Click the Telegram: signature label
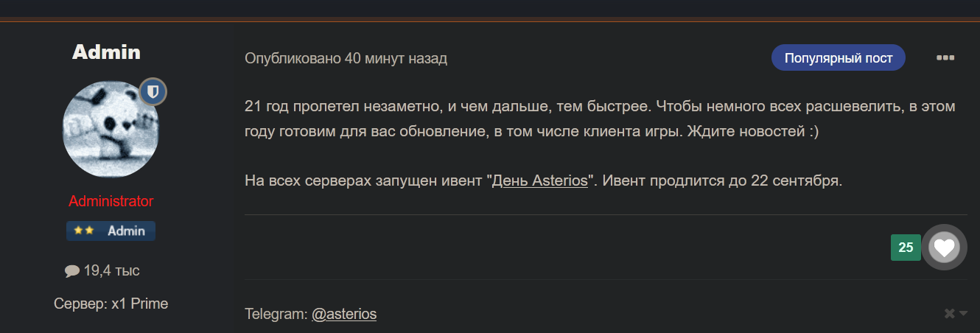This screenshot has width=980, height=333. coord(276,315)
